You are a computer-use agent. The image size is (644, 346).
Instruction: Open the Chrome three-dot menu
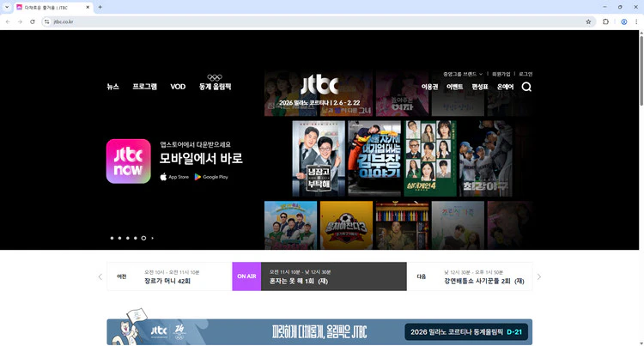(636, 21)
